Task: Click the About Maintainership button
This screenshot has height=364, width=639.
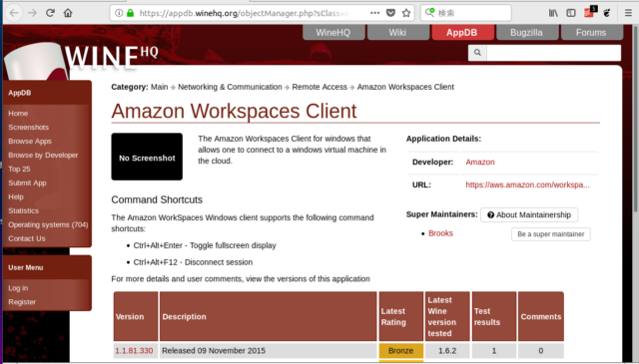Action: (529, 214)
